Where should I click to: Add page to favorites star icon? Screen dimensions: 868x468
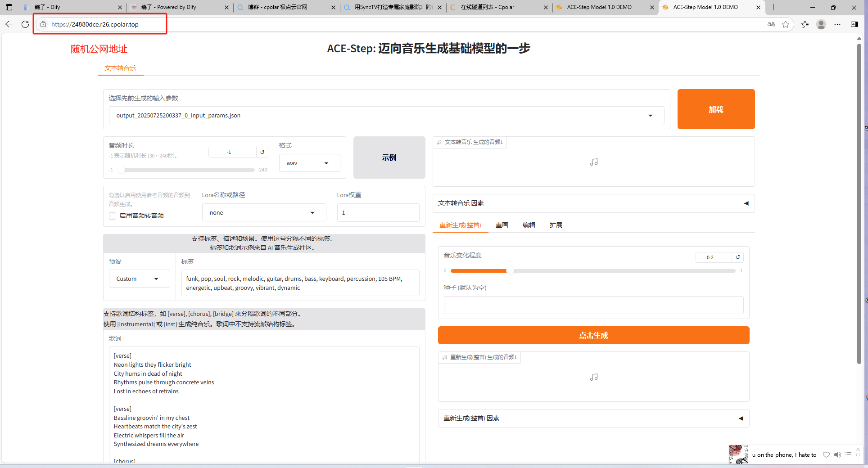[786, 24]
